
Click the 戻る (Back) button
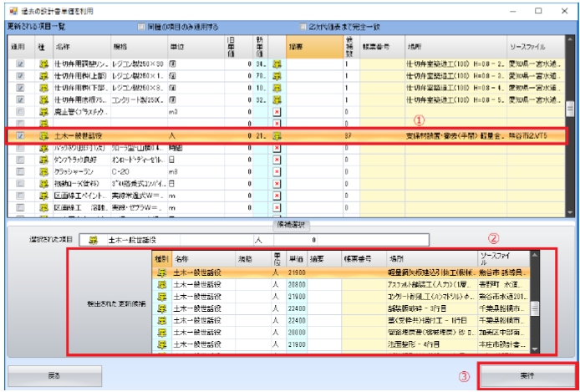point(53,374)
